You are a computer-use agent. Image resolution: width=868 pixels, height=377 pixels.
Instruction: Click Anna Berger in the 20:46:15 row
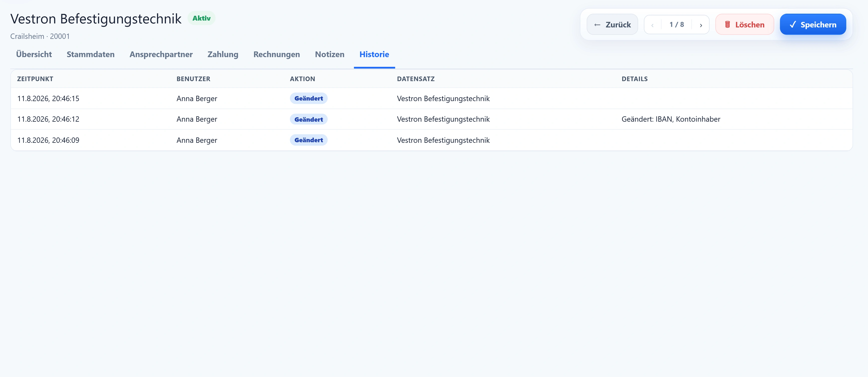[x=197, y=99]
